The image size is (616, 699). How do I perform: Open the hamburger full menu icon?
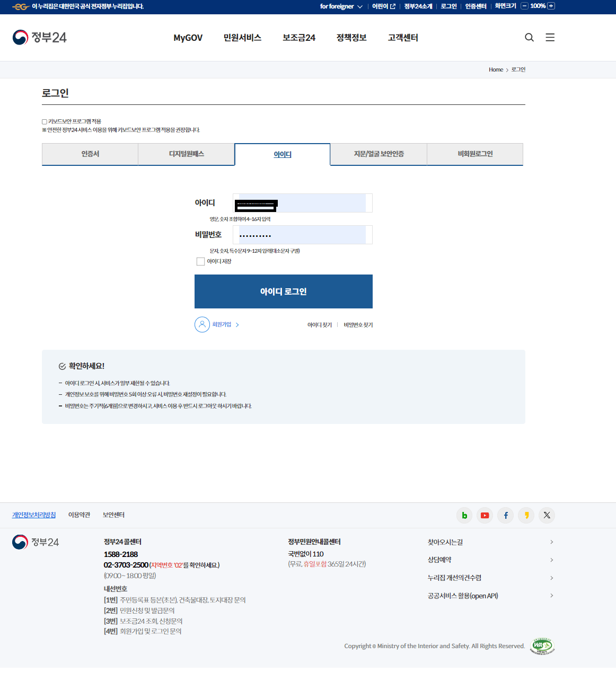[x=550, y=38]
